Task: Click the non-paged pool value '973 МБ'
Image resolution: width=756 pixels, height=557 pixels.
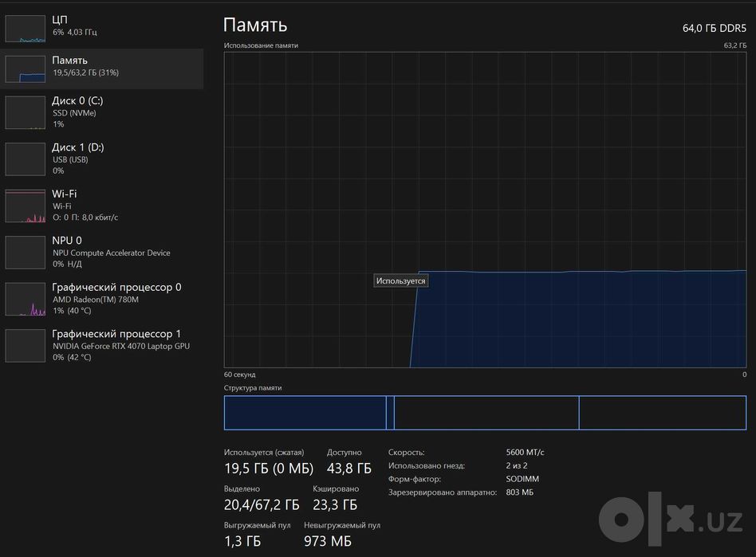Action: coord(328,542)
